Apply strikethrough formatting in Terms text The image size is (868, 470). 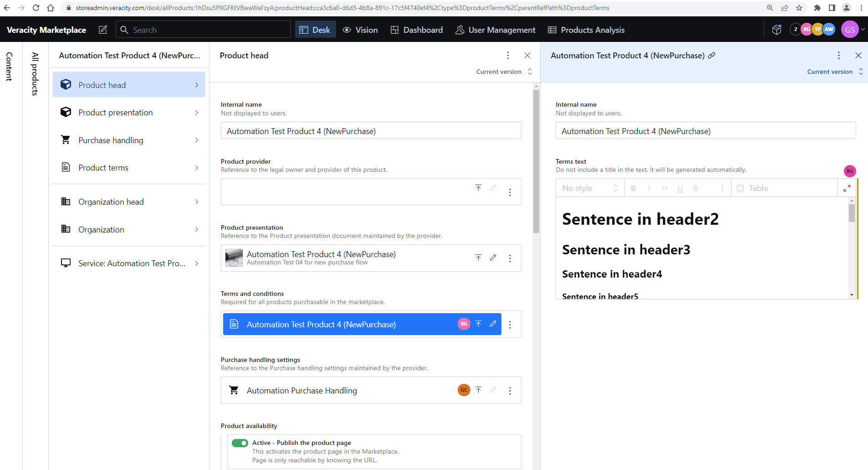tap(695, 188)
